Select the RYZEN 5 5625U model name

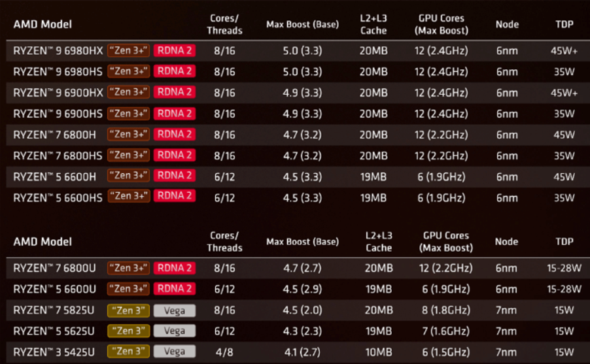(54, 331)
